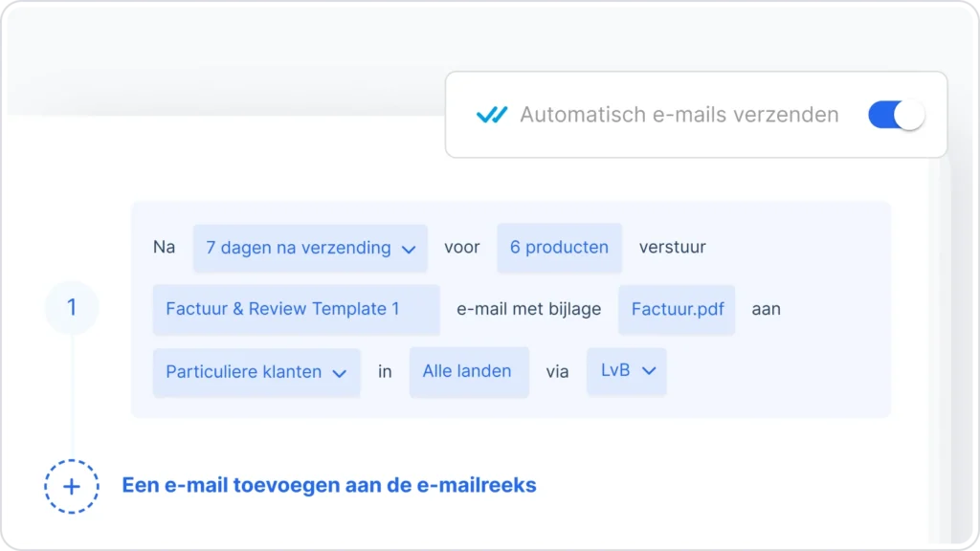Click the e-mail met bijlage text

point(528,309)
